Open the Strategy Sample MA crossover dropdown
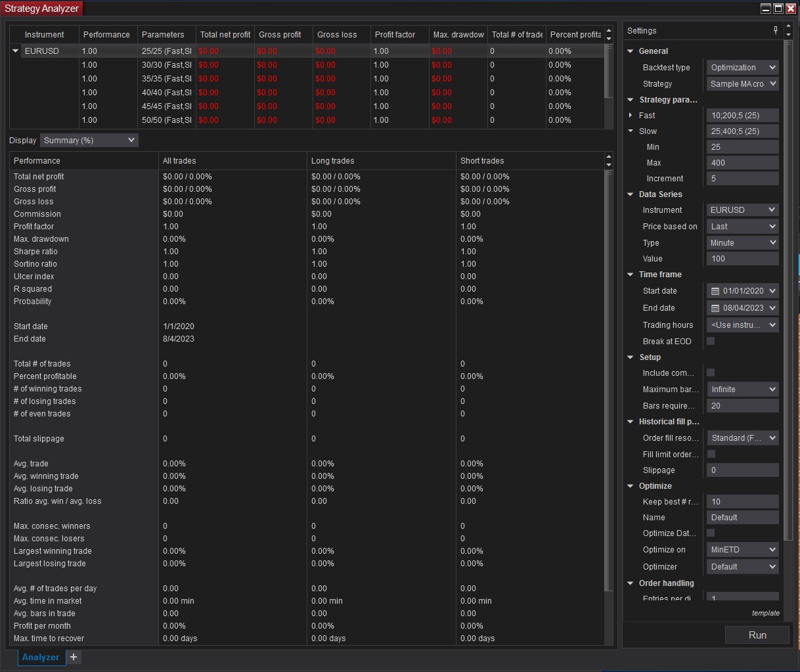 tap(743, 84)
